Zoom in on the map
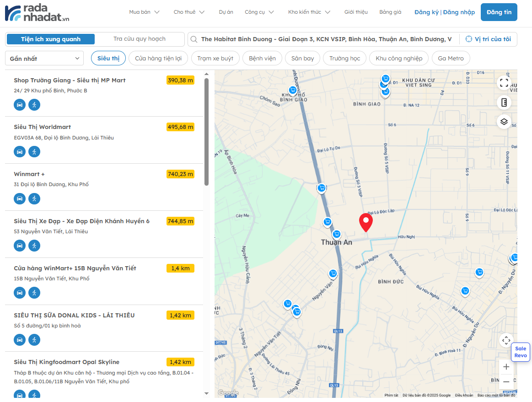Viewport: 532px width, 402px height. click(506, 367)
